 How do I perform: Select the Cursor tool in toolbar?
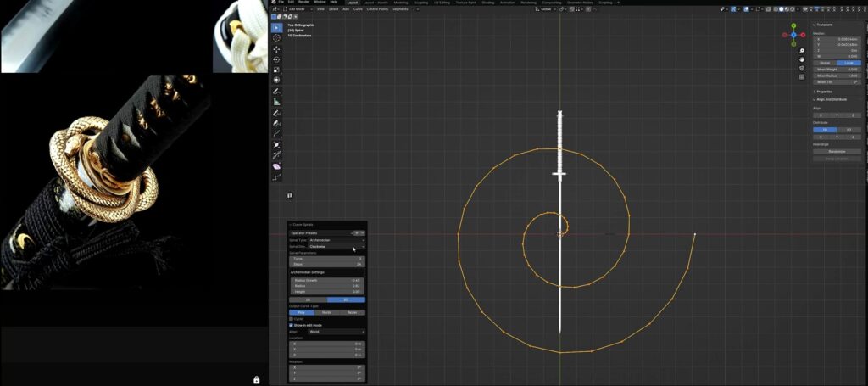276,38
